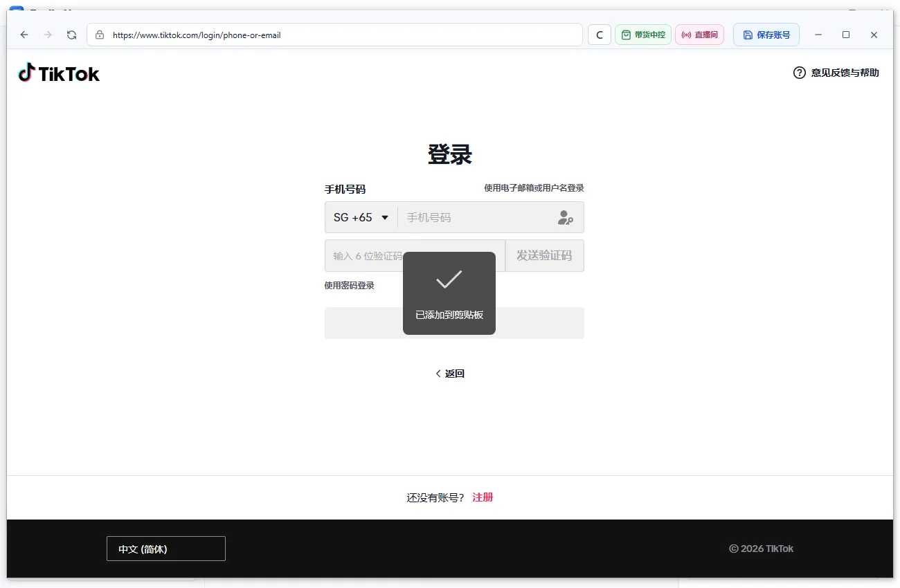Click the browser forward arrow

click(x=48, y=35)
